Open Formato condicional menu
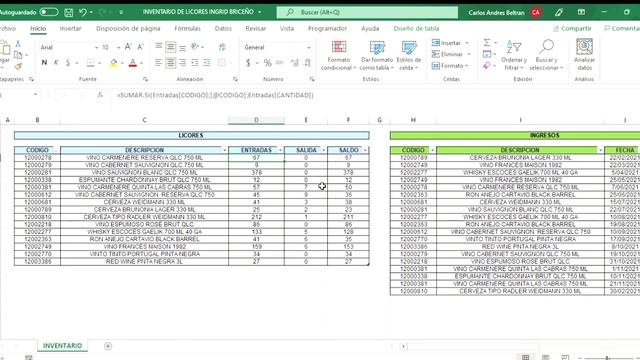 coord(338,55)
